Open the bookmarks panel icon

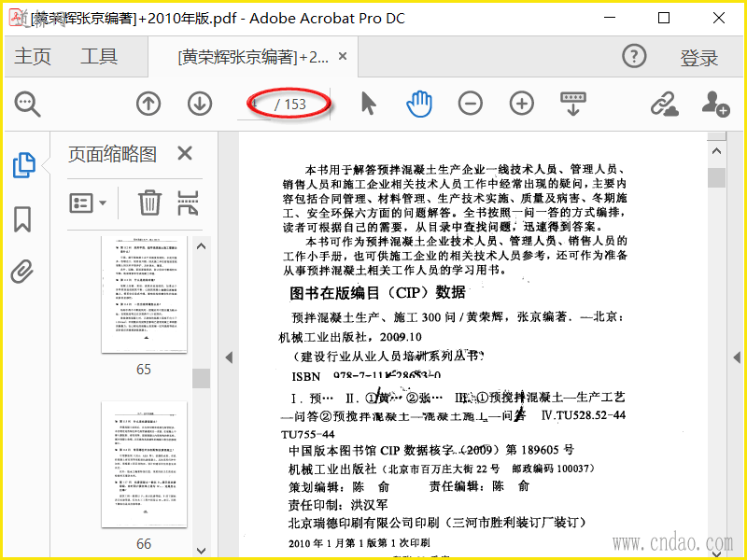(x=22, y=219)
